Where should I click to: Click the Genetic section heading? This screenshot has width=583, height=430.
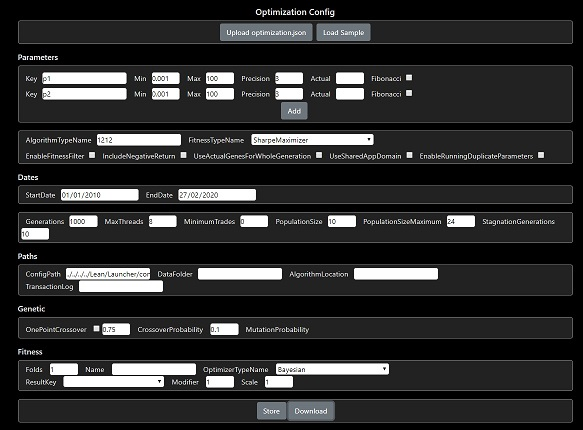[x=31, y=308]
